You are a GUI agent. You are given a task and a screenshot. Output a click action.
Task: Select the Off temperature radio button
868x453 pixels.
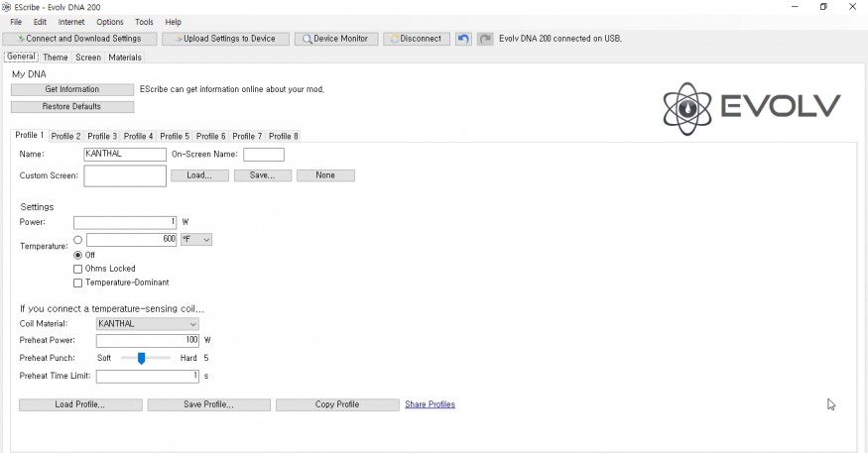pyautogui.click(x=78, y=255)
